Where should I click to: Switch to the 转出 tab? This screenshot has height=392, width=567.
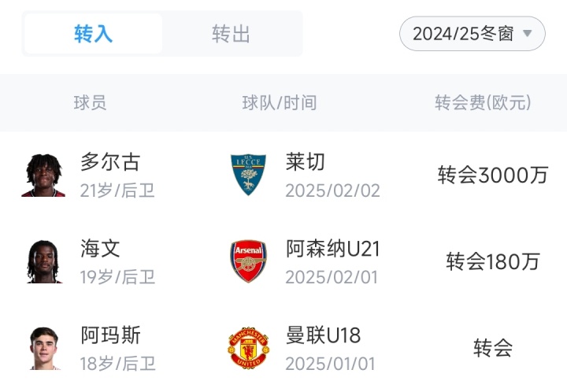click(232, 34)
